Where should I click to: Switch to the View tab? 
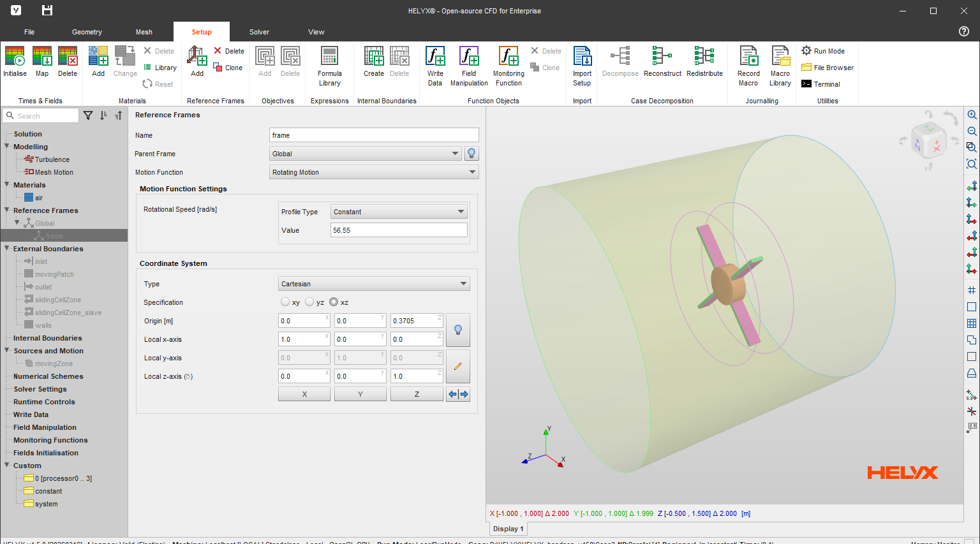pos(316,32)
